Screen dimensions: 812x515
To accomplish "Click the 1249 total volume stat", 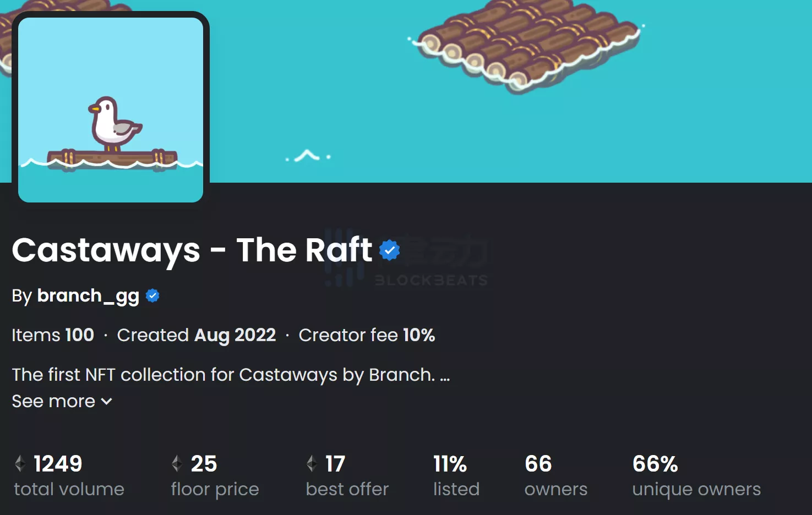I will click(58, 464).
